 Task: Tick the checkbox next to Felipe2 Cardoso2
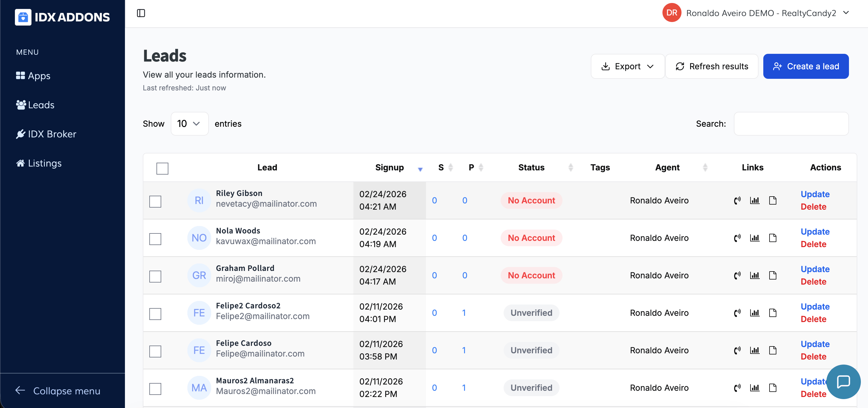point(155,314)
